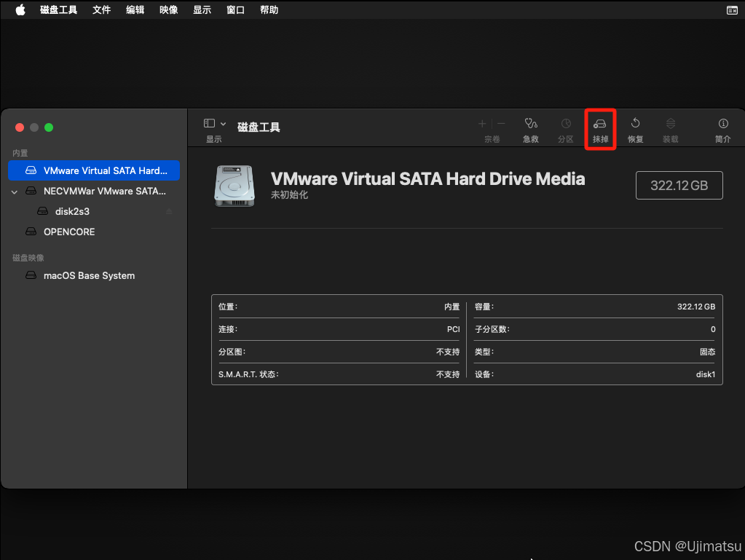Click the VMware sidebar drive icon
Screen dimensions: 745x560
31,170
